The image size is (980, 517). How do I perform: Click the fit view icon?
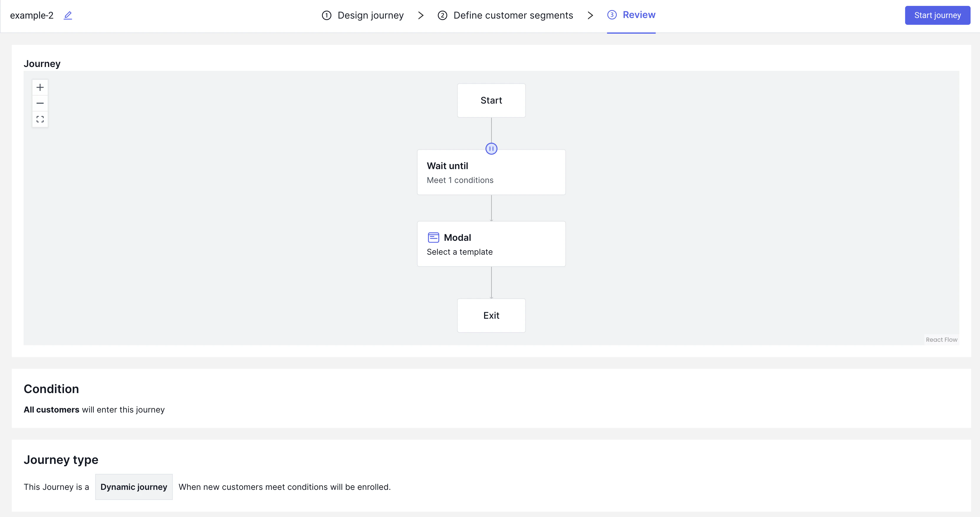(x=40, y=119)
